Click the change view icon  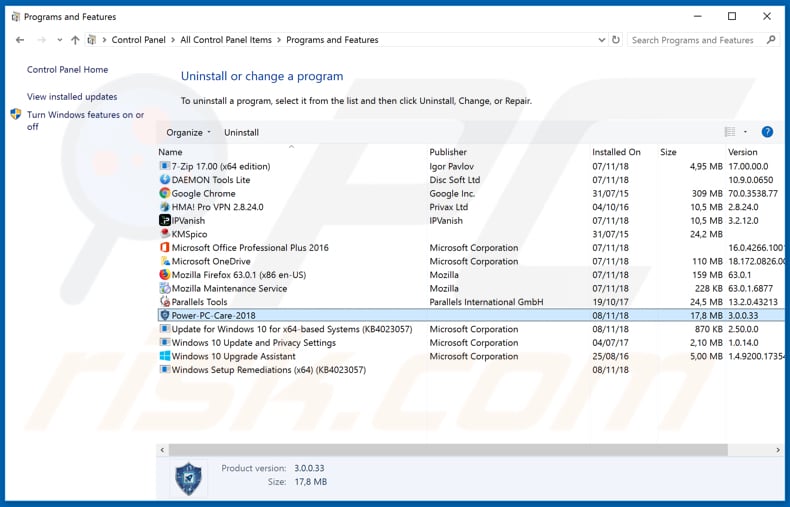pos(730,132)
